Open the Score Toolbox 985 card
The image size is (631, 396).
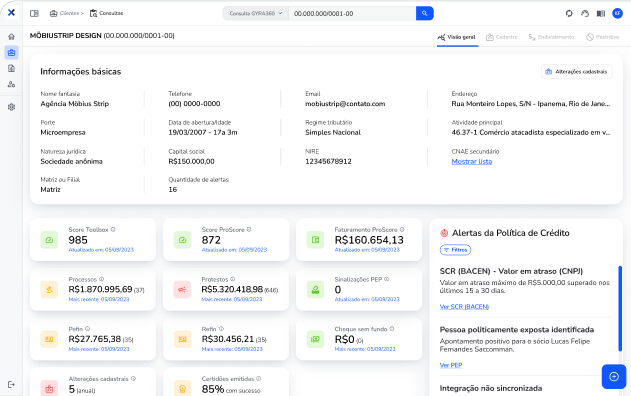point(93,240)
